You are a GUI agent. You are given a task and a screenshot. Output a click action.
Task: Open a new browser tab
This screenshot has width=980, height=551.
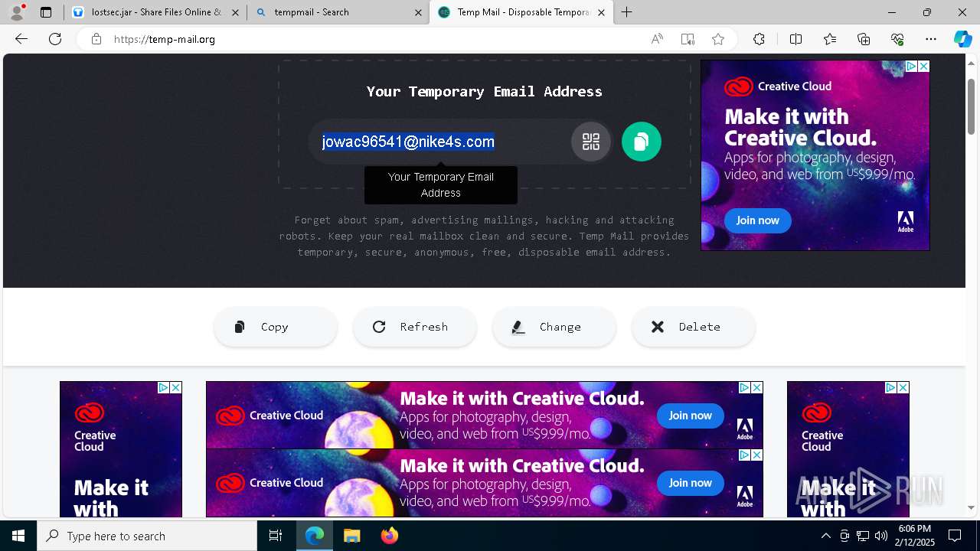627,12
